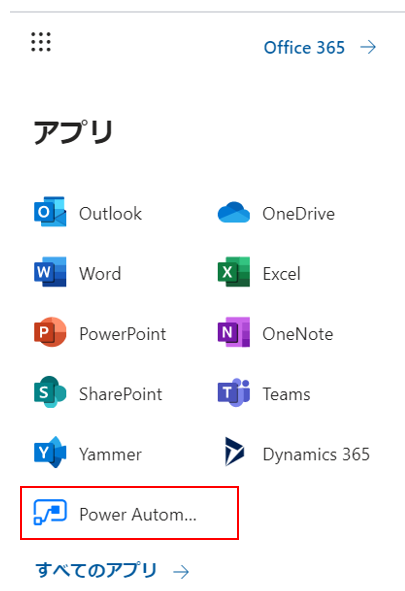Open the Teams label
The width and height of the screenshot is (405, 591).
[286, 394]
